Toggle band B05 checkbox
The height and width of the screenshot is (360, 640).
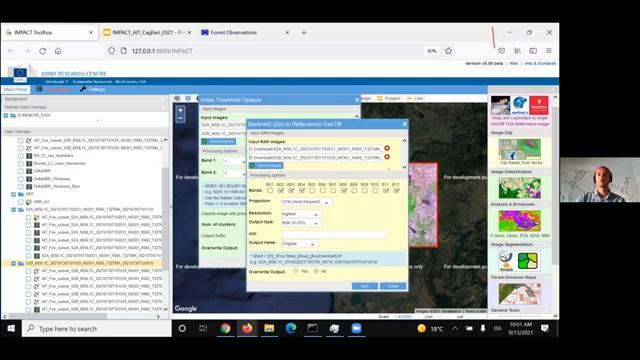click(312, 190)
